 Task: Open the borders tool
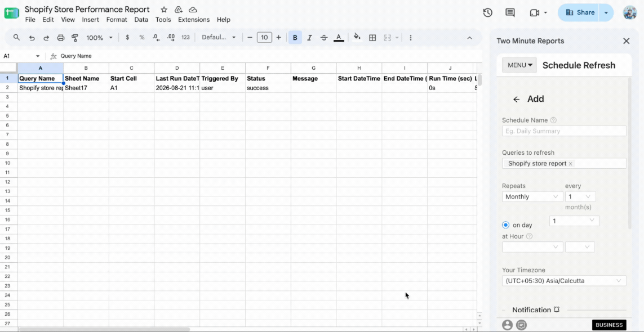(x=372, y=37)
